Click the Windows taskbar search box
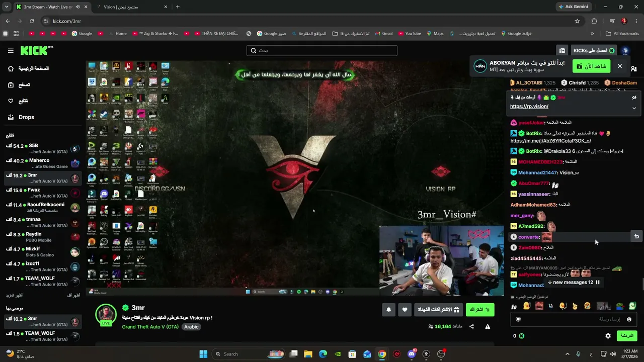The height and width of the screenshot is (362, 644). 249,354
